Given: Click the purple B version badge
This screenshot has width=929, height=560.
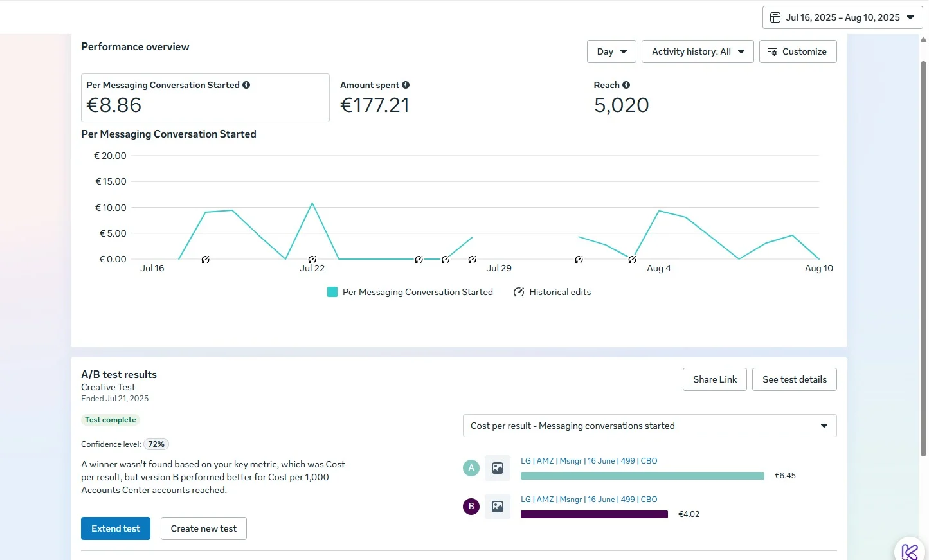Looking at the screenshot, I should click(x=471, y=507).
